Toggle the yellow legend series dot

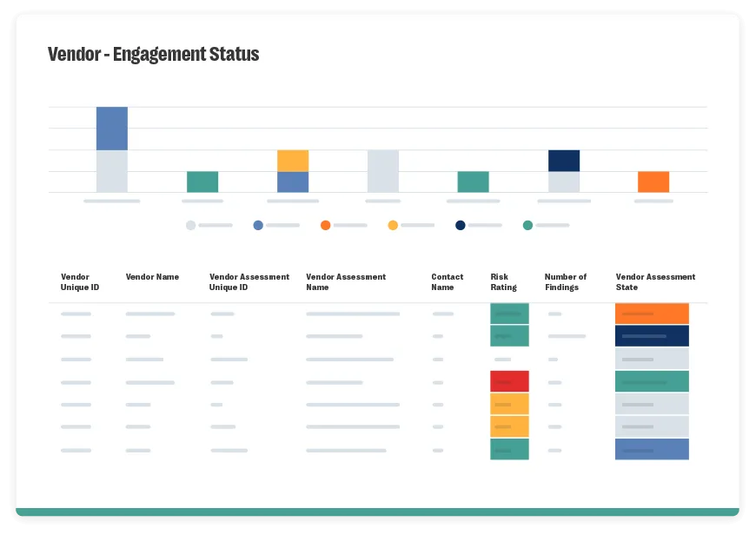point(393,226)
